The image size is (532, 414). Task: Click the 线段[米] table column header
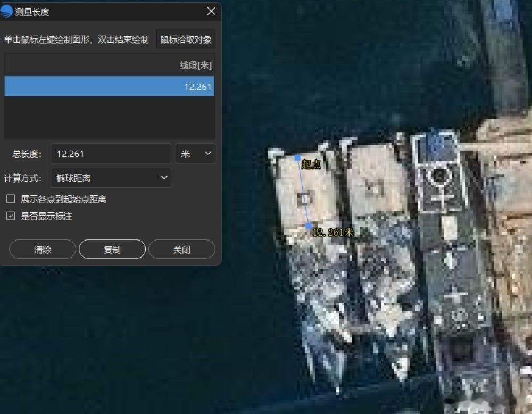[x=196, y=65]
